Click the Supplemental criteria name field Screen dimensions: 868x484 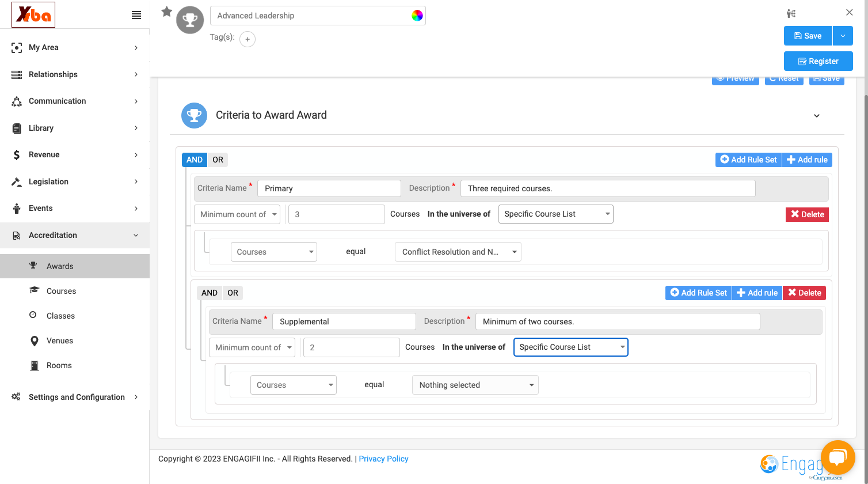point(344,322)
